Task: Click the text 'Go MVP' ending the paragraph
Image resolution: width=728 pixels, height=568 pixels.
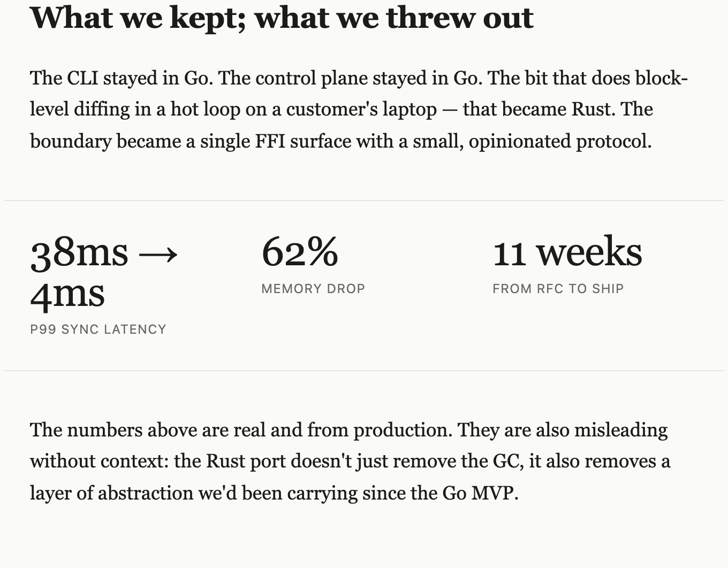Action: [480, 493]
